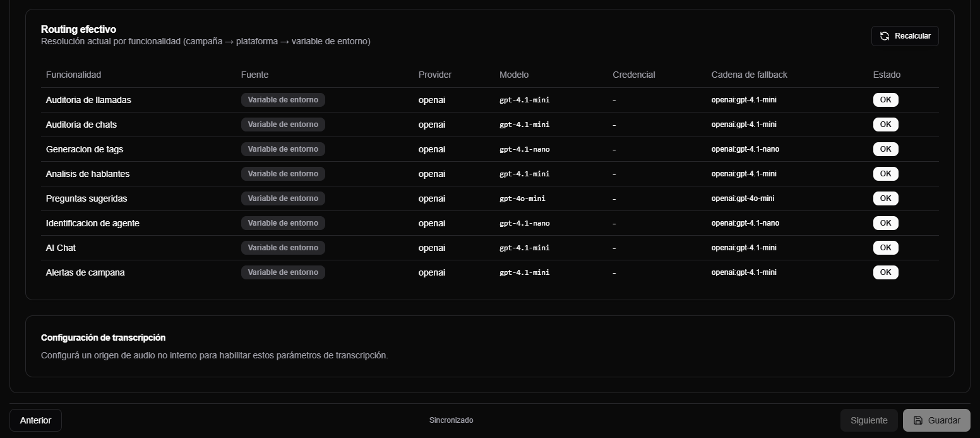Click the openai provider cell for Alertas de campana
The height and width of the screenshot is (438, 980).
(432, 272)
